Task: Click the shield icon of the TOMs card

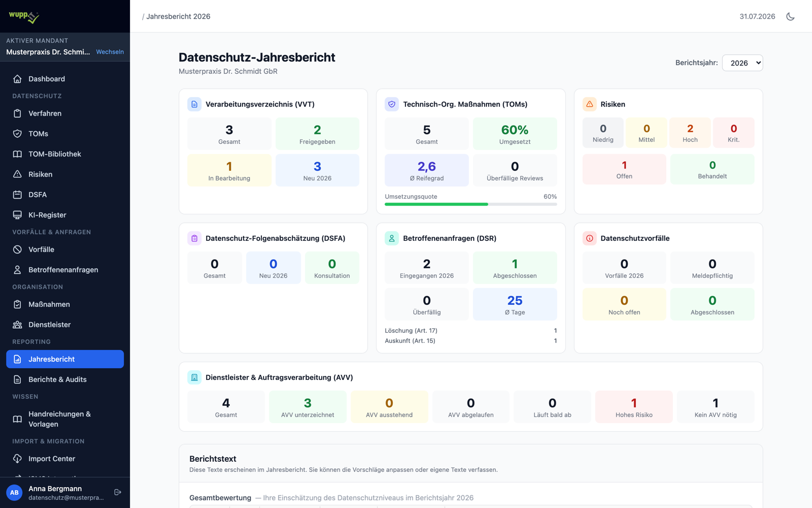Action: pos(392,104)
